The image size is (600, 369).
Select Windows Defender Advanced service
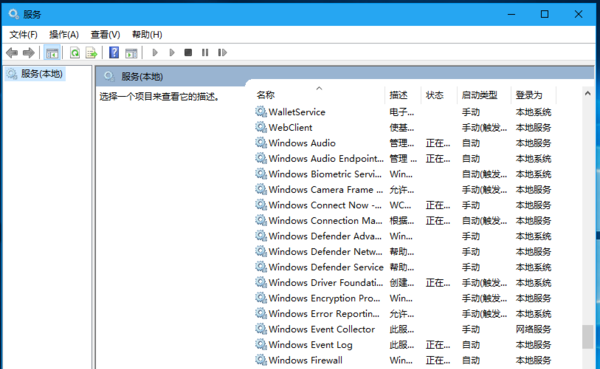click(325, 236)
